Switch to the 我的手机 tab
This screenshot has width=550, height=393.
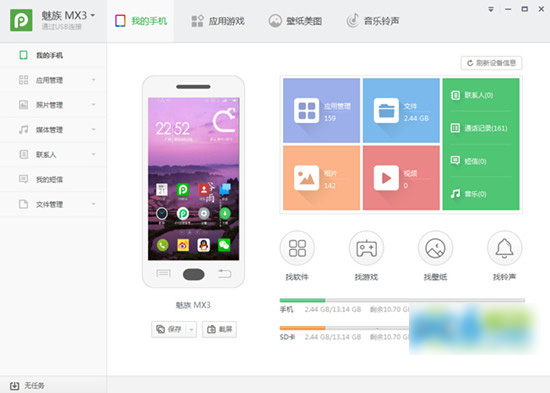tap(141, 21)
